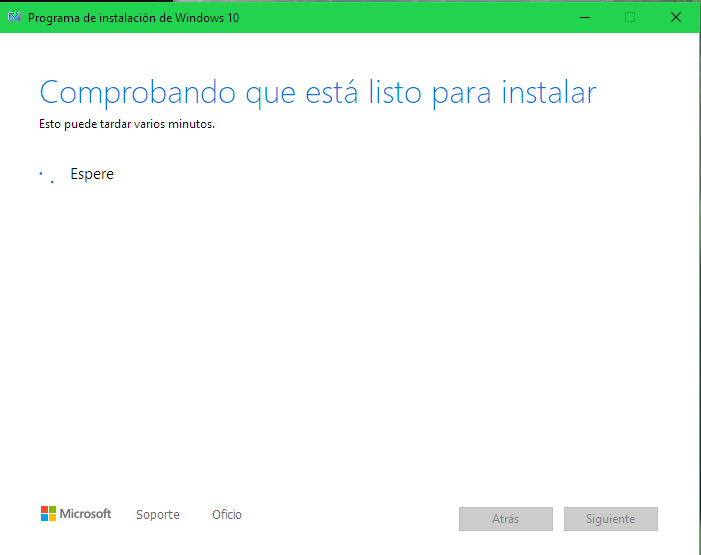Open the Soporte link
Viewport: 701px width, 555px height.
[158, 515]
